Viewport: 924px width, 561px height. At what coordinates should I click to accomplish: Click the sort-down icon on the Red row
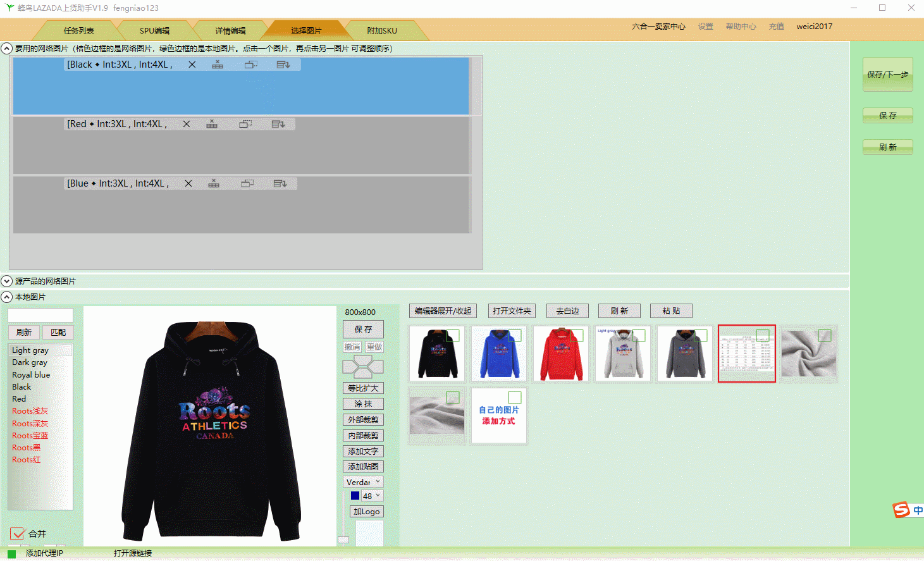pos(278,124)
